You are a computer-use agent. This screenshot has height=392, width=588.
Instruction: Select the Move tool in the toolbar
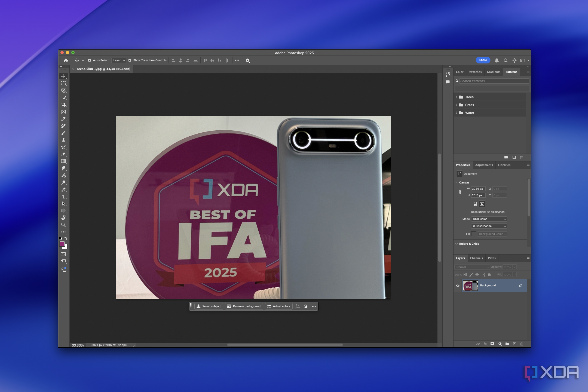pos(63,76)
